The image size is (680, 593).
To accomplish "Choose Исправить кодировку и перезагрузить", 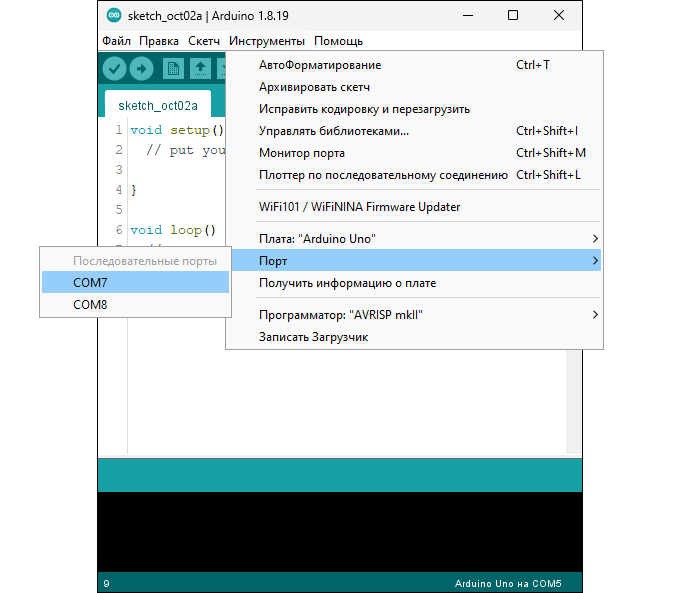I will tap(414, 109).
